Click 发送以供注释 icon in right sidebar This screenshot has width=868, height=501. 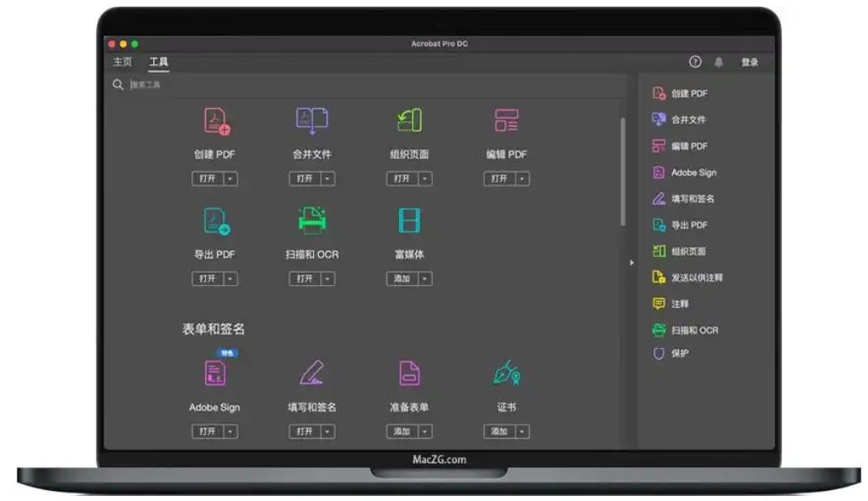click(659, 278)
